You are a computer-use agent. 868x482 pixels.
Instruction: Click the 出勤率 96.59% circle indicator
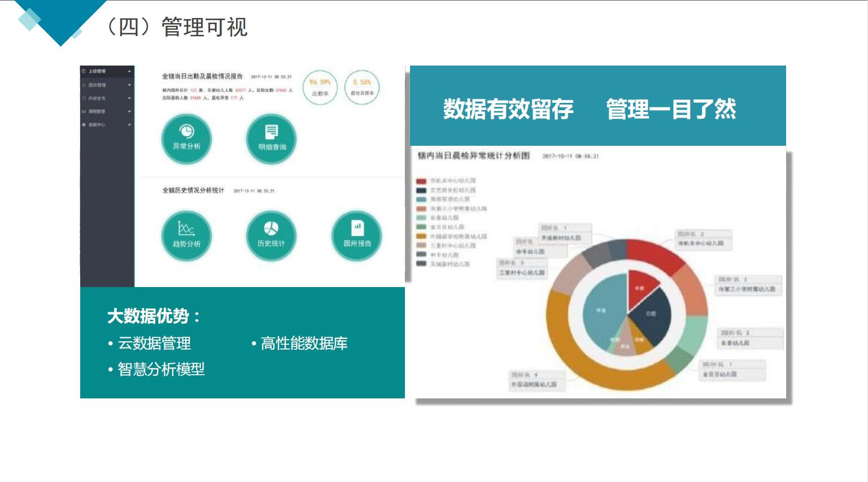(320, 88)
